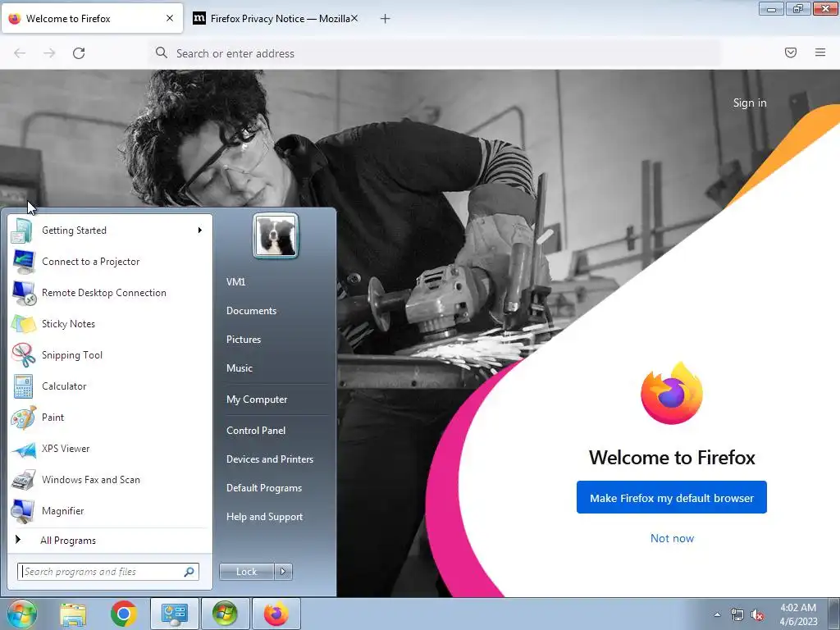Open Devices and Printers
Viewport: 840px width, 630px height.
(269, 459)
